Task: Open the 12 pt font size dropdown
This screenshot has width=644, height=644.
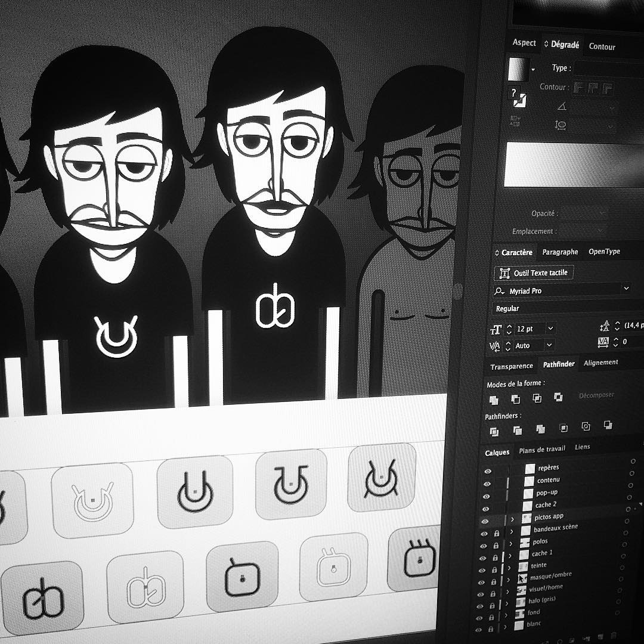Action: [x=551, y=328]
